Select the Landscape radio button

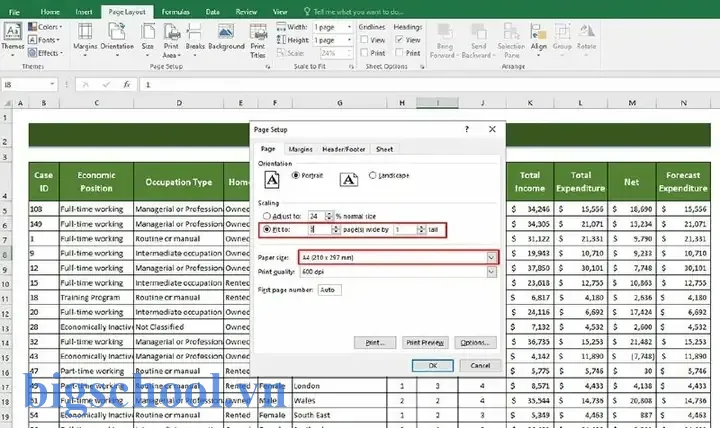tap(372, 175)
